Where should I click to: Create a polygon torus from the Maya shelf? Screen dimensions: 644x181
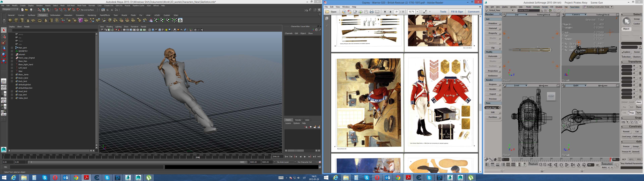[40, 20]
